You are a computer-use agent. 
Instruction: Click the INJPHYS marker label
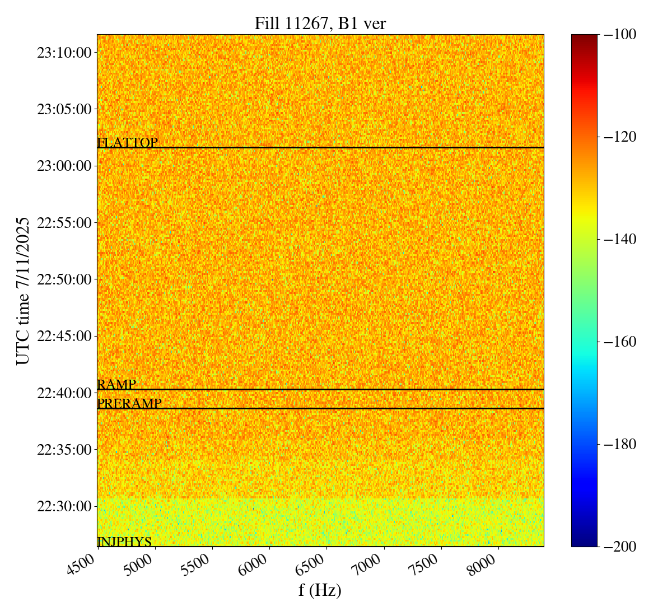[x=124, y=542]
